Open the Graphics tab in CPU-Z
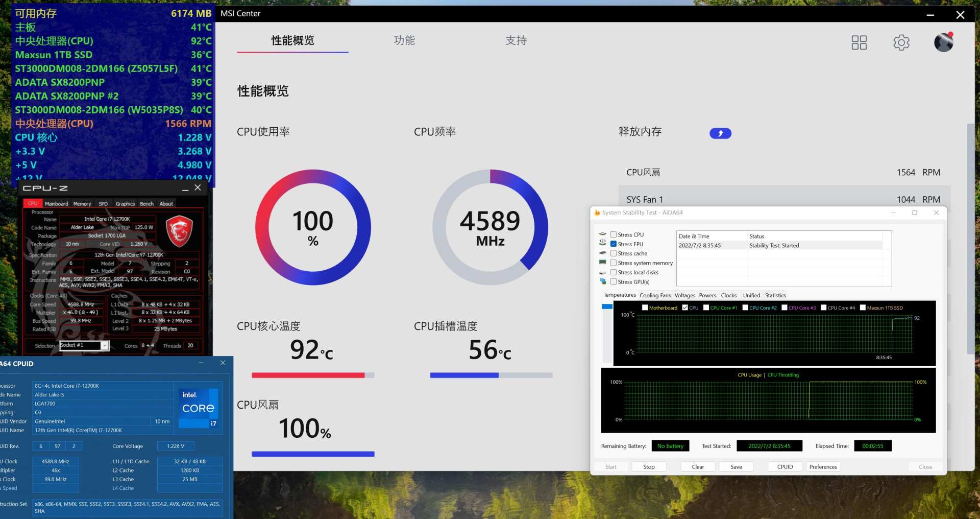Image resolution: width=980 pixels, height=519 pixels. click(x=125, y=204)
